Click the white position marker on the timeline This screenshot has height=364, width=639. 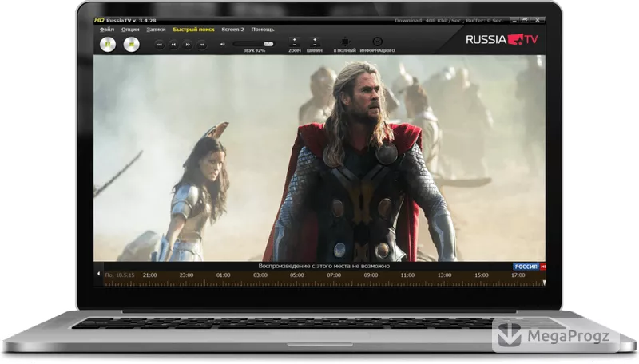point(204,282)
